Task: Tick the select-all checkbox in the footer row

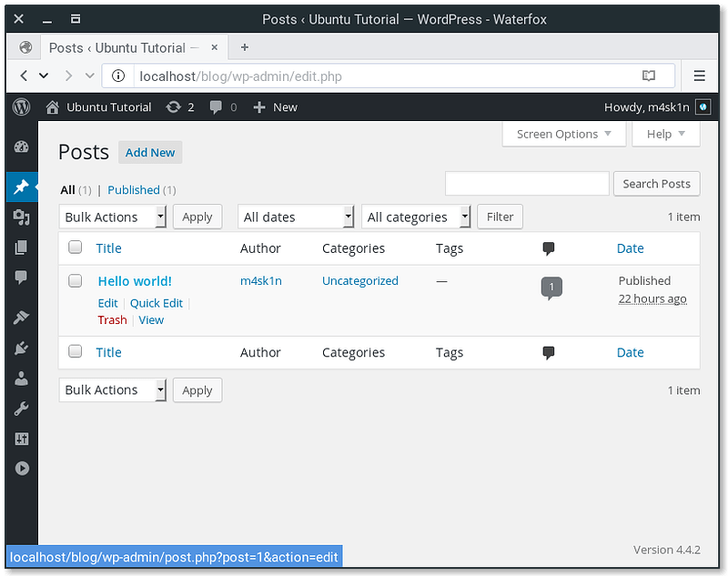Action: click(x=76, y=351)
